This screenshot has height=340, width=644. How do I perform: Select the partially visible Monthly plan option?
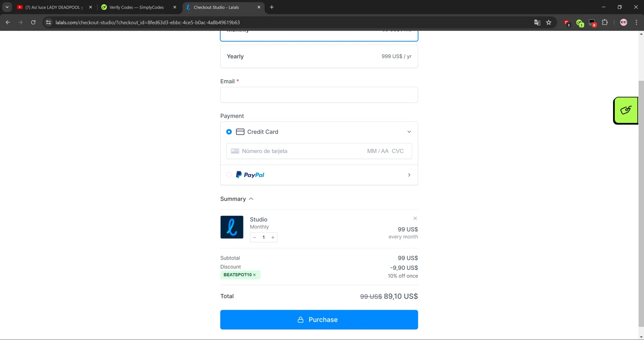pyautogui.click(x=319, y=36)
